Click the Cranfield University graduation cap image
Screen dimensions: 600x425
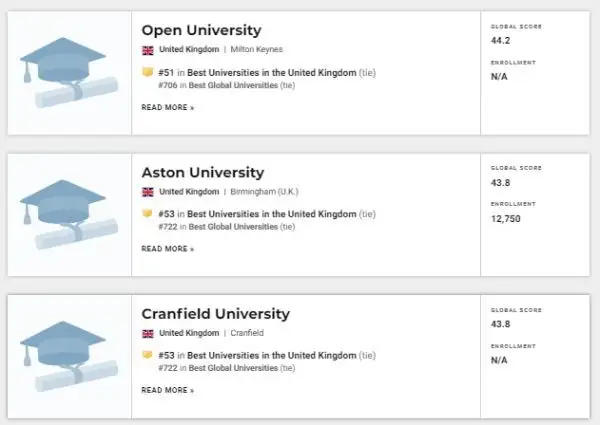click(69, 356)
